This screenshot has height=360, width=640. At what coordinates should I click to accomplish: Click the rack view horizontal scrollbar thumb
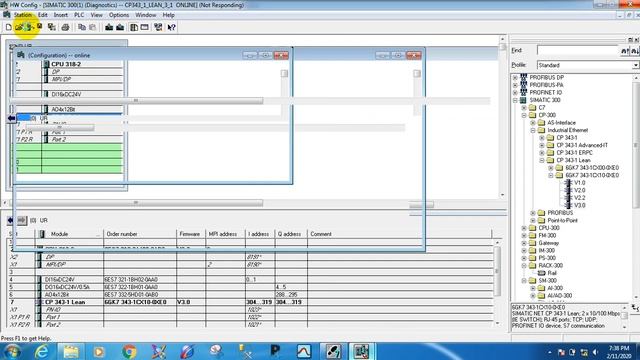coord(137,203)
